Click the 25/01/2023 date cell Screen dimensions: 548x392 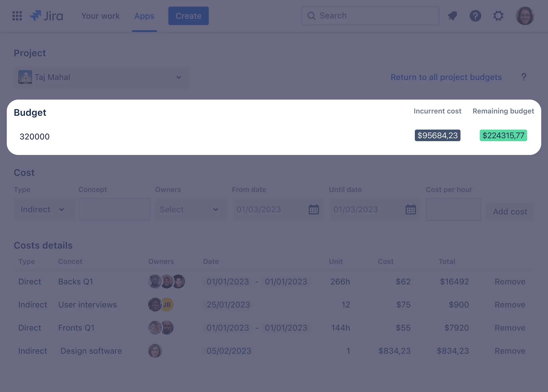pos(228,305)
